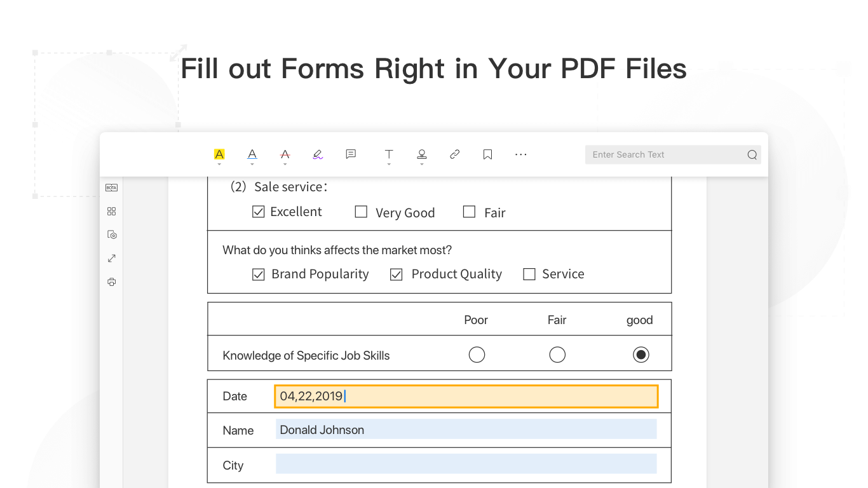Viewport: 868px width, 488px height.
Task: Pick the squiggly freehand pen tool
Action: [x=318, y=154]
